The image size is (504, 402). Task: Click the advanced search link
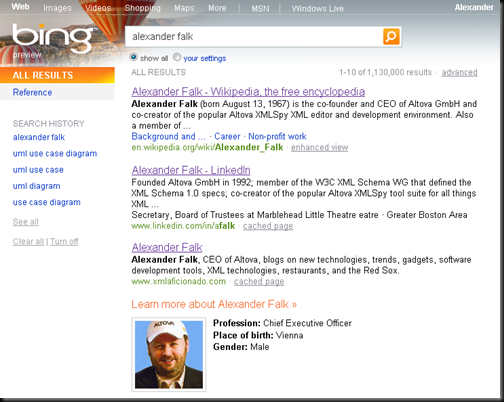[459, 72]
